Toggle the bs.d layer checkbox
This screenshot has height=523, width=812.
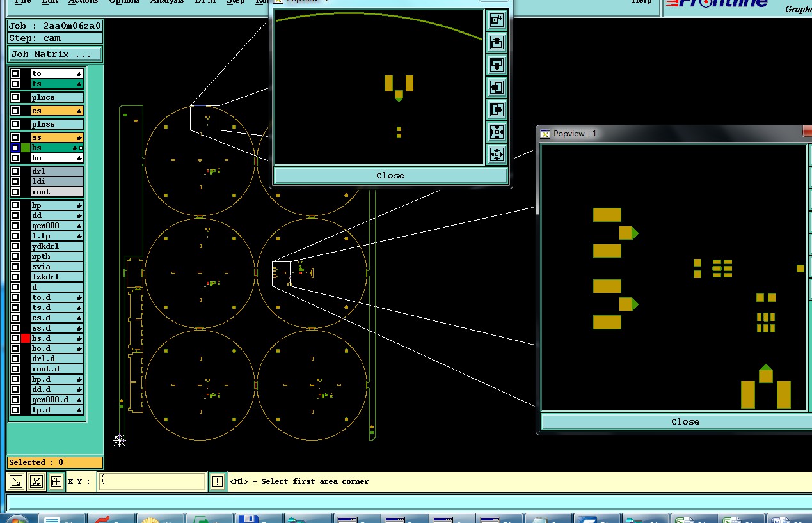point(15,339)
